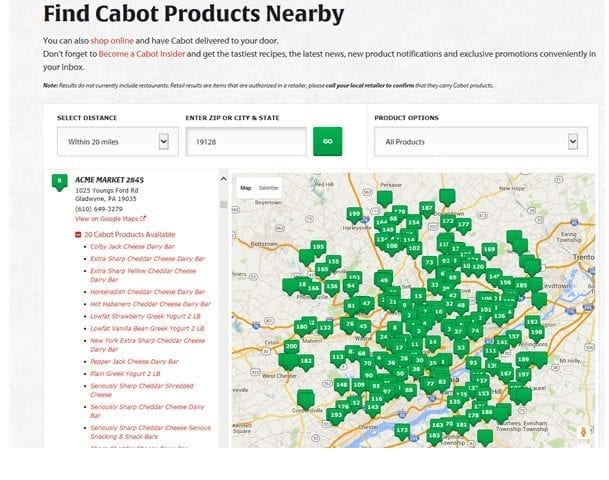Screen dimensions: 609x480
Task: Click the store list scroll-up arrow
Action: coord(223,179)
